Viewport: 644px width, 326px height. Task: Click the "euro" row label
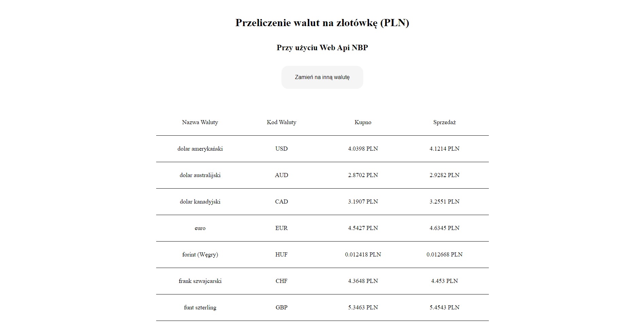click(x=200, y=228)
